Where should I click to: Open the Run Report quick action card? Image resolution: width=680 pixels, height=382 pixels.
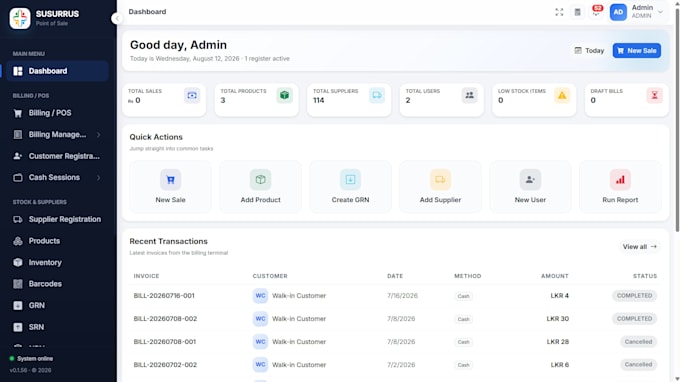coord(620,187)
